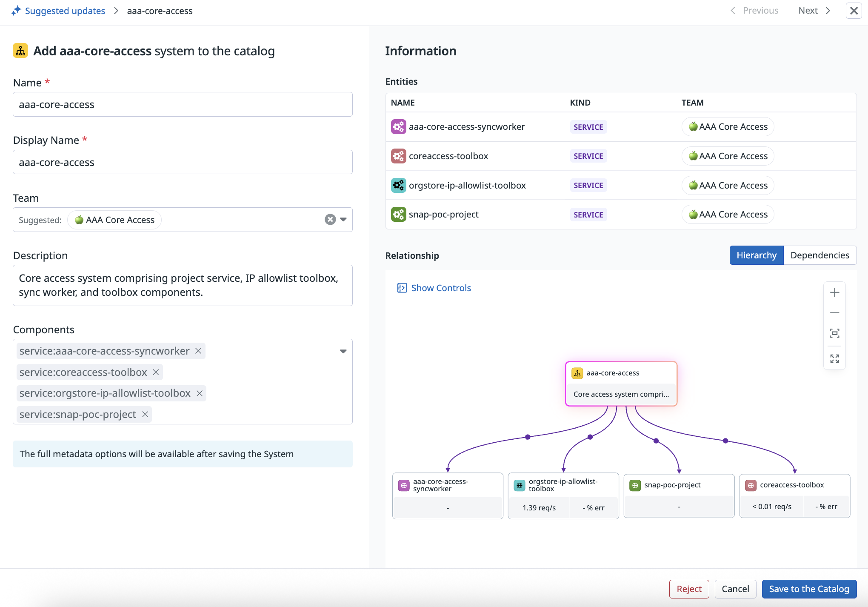Click Save to the Catalog

pyautogui.click(x=809, y=589)
